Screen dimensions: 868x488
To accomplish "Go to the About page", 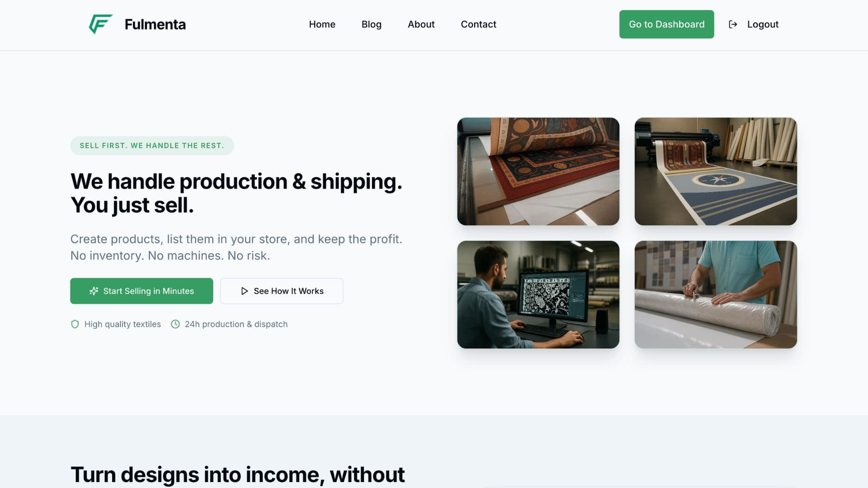I will [421, 24].
